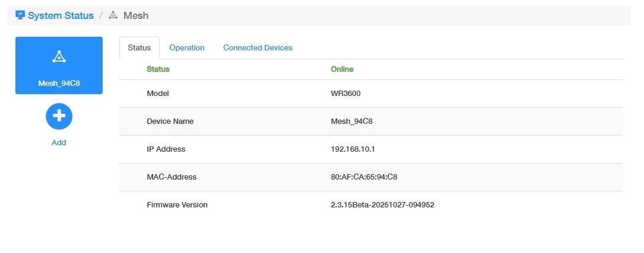Screen dimensions: 644x253
Task: Click the Online status value
Action: pyautogui.click(x=342, y=69)
